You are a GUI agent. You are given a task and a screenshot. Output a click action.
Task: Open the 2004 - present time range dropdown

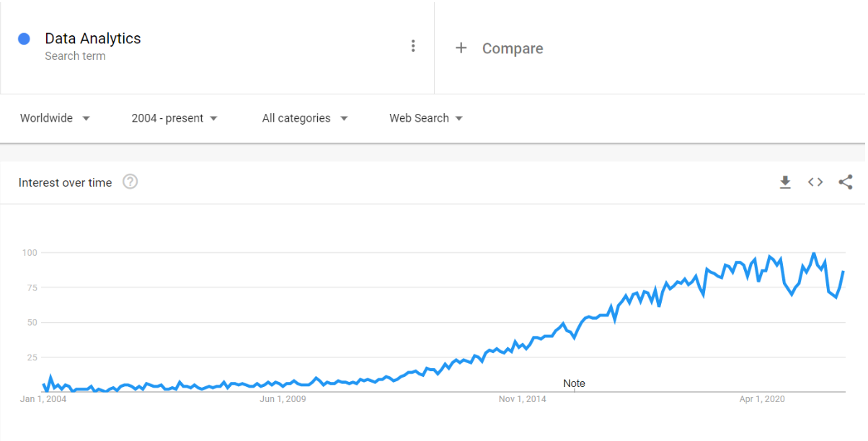(174, 118)
